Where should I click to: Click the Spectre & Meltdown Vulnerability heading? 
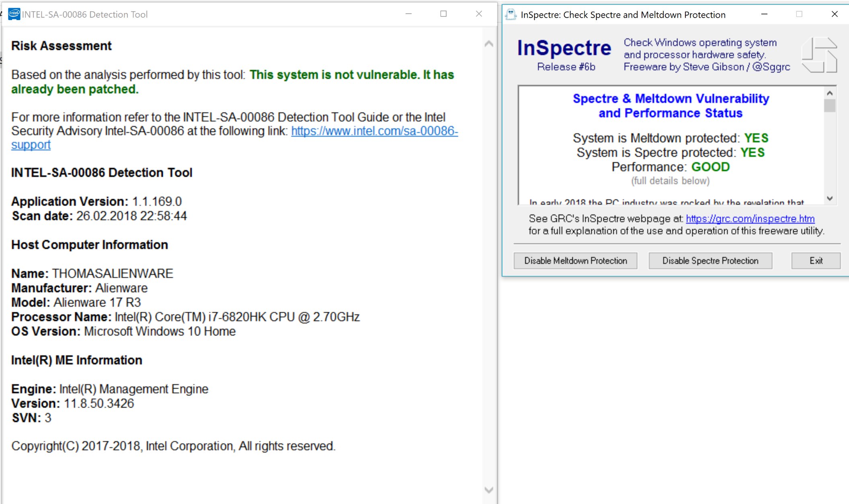coord(671,106)
